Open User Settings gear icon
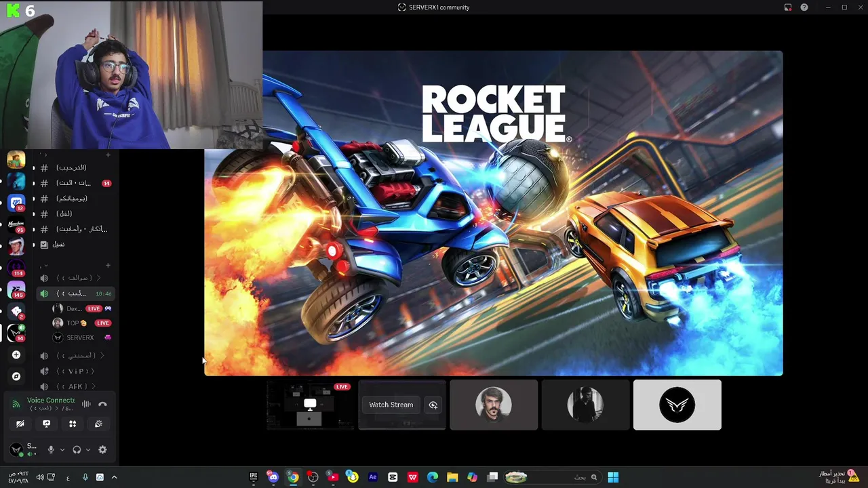 [x=102, y=449]
